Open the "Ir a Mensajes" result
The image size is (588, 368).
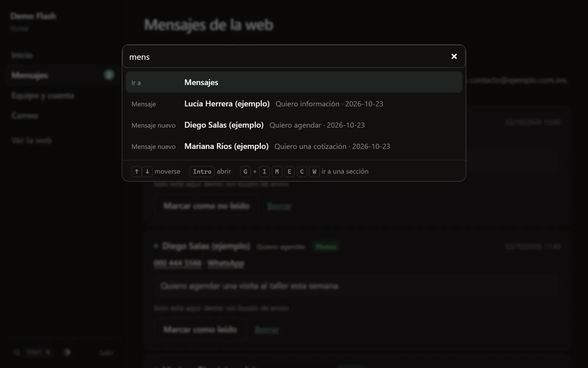[x=294, y=82]
